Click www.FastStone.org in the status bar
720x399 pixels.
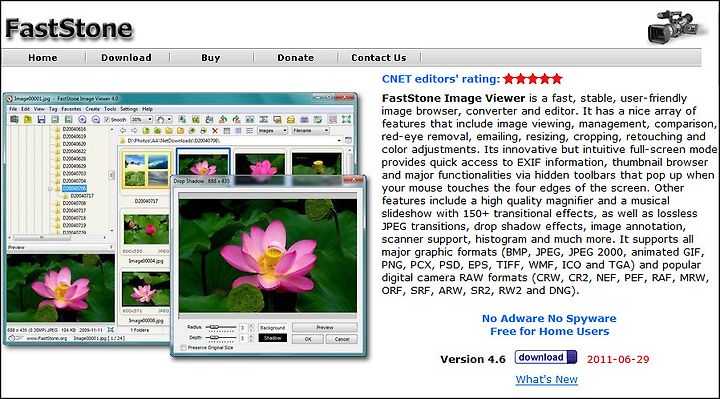tap(46, 338)
